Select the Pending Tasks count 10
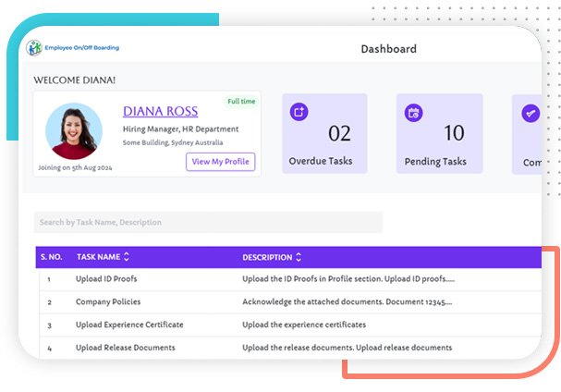The height and width of the screenshot is (392, 561). click(454, 134)
